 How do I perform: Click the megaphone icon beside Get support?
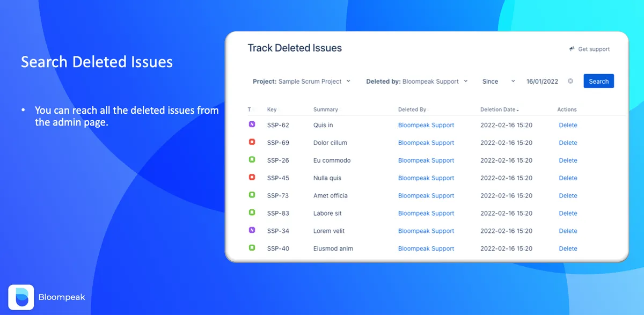coord(572,49)
